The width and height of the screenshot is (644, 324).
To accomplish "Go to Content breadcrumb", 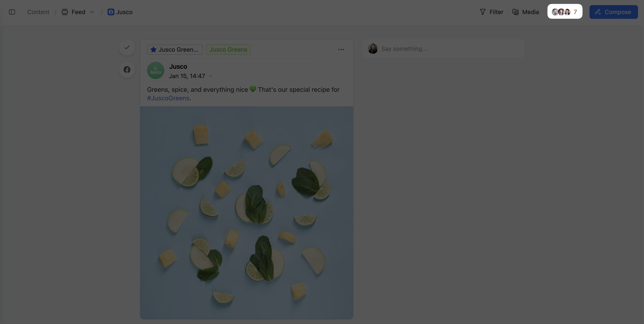I will pos(38,12).
